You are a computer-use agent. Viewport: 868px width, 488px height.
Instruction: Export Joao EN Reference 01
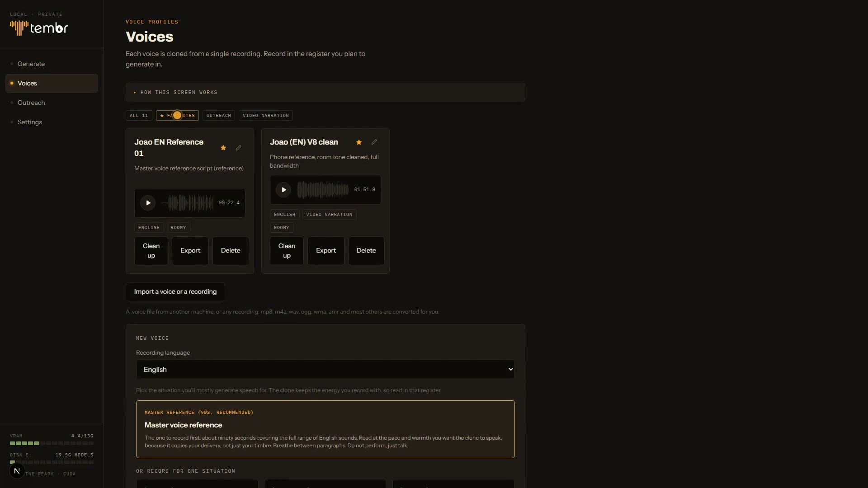pos(190,251)
